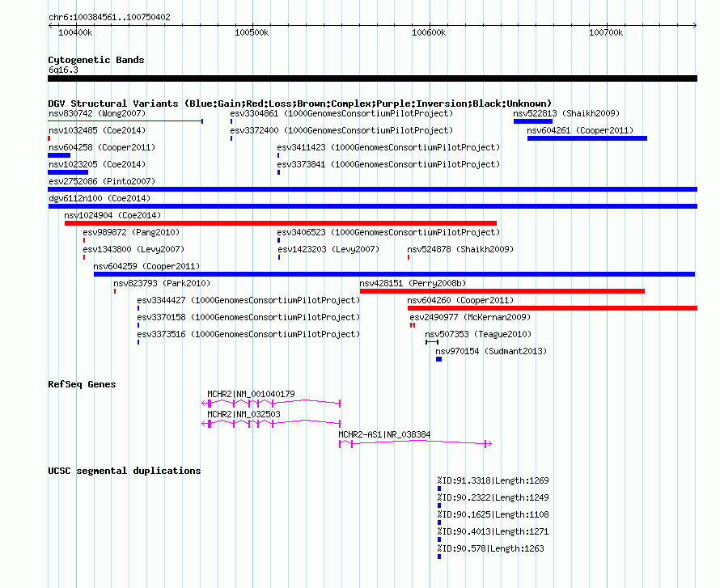
Task: Click the 100500k ruler position label
Action: coord(252,32)
